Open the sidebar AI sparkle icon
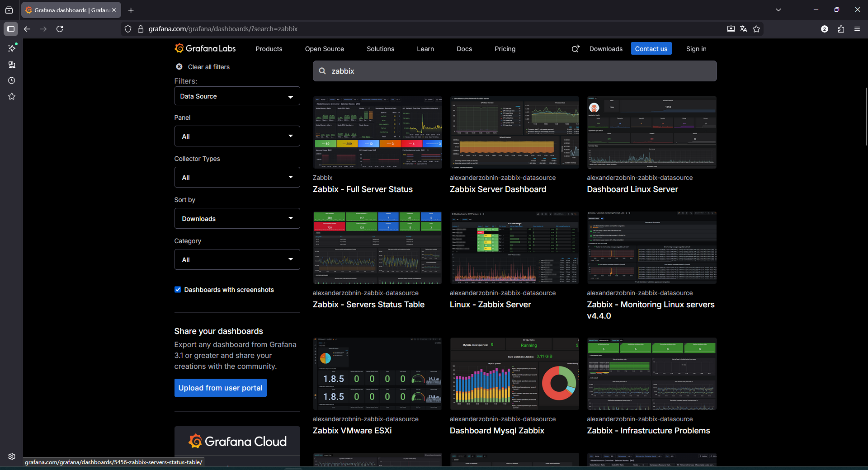Image resolution: width=868 pixels, height=470 pixels. coord(12,48)
